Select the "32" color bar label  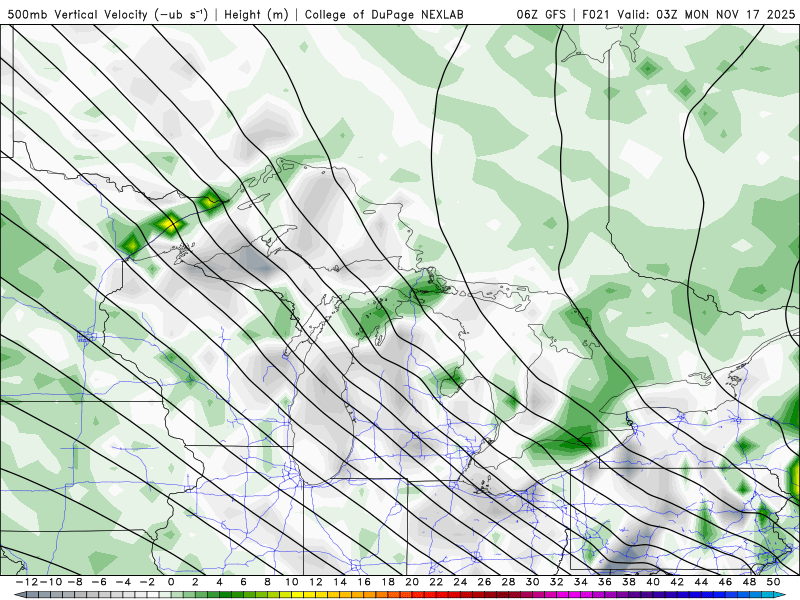[x=557, y=582]
